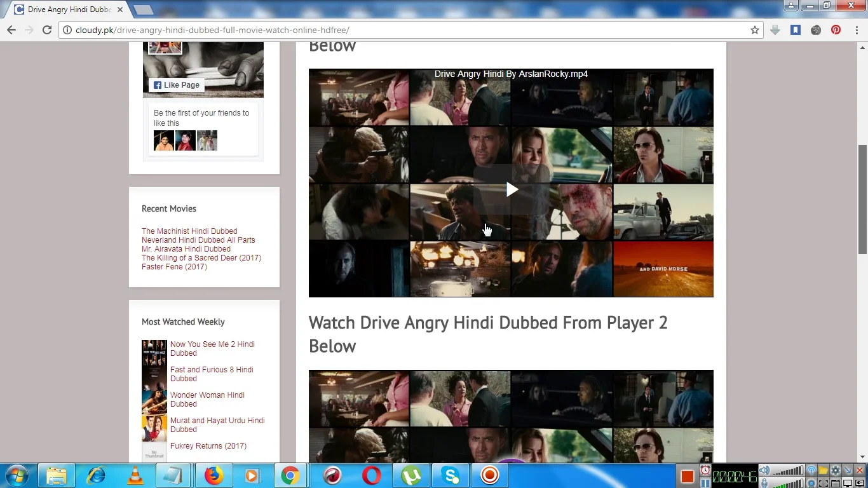The image size is (868, 488).
Task: Open the blue bookmark extension
Action: coord(796,30)
